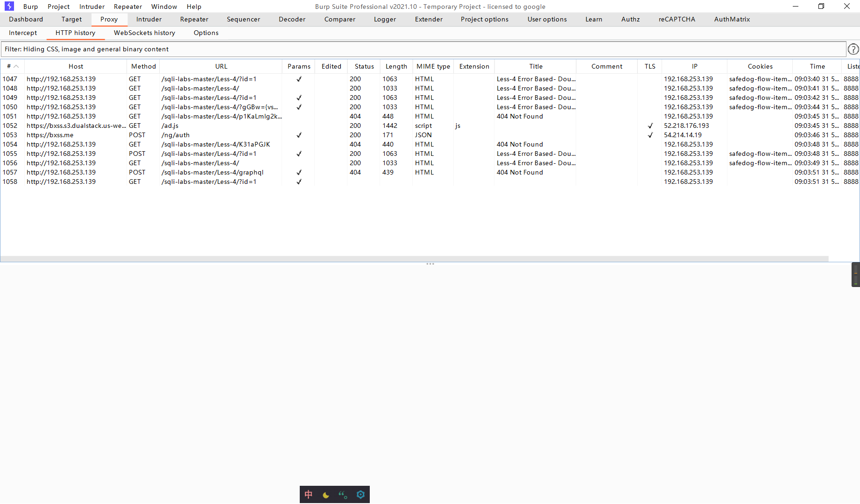Open the reCAPTCHA extension tab

tap(677, 19)
